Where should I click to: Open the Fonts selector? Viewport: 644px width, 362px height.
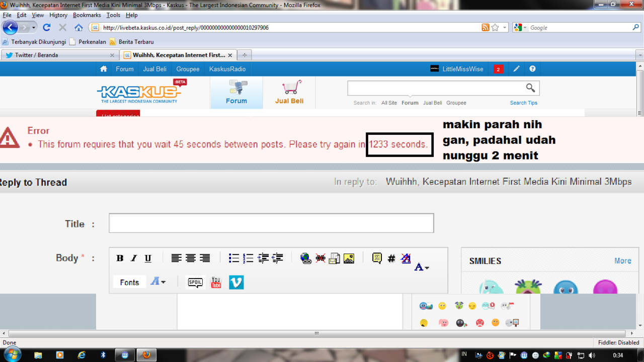129,282
